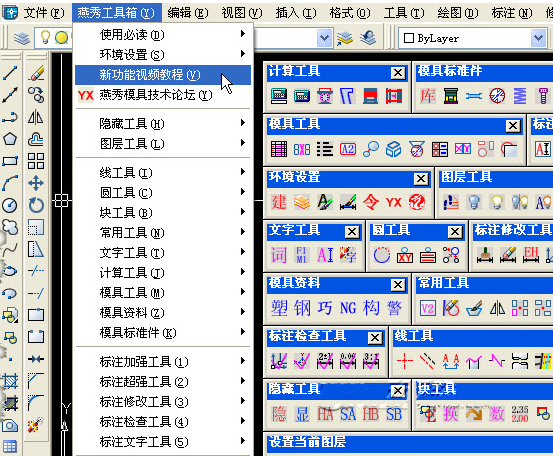
Task: Click 隐 icon in 隐藏工具 panel
Action: pos(279,414)
